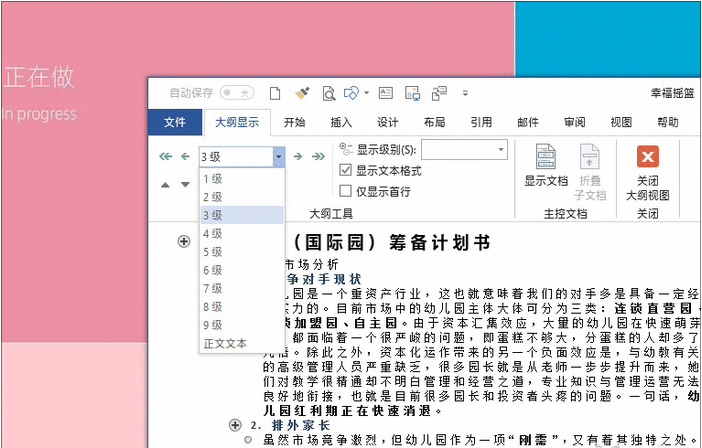The height and width of the screenshot is (448, 702).
Task: Click the document title 筹备计划书
Action: click(x=439, y=242)
